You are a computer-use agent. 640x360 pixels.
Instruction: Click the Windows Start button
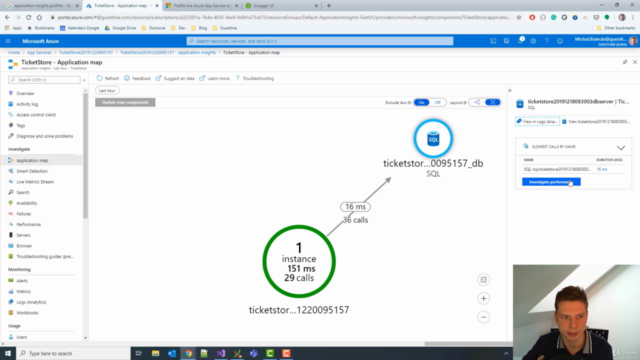click(x=8, y=353)
